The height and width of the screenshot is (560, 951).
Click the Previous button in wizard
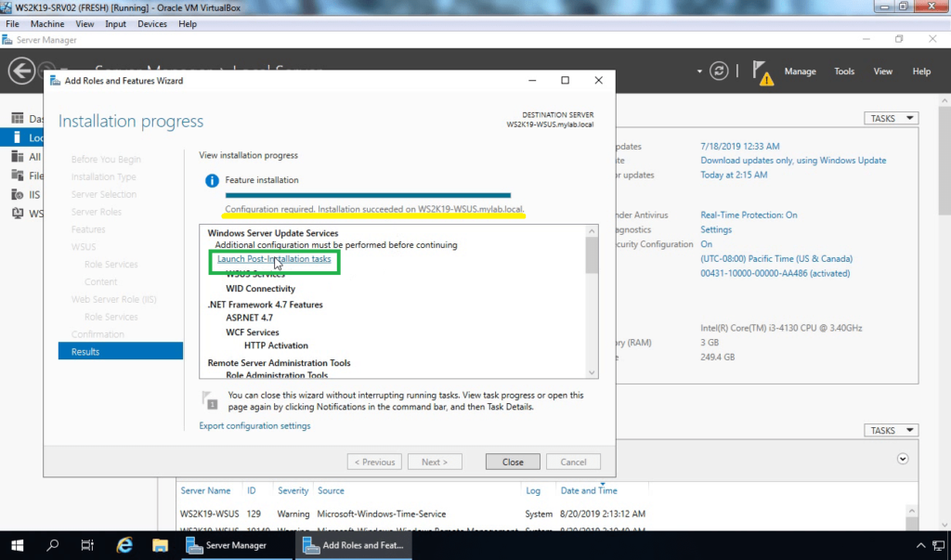(374, 462)
